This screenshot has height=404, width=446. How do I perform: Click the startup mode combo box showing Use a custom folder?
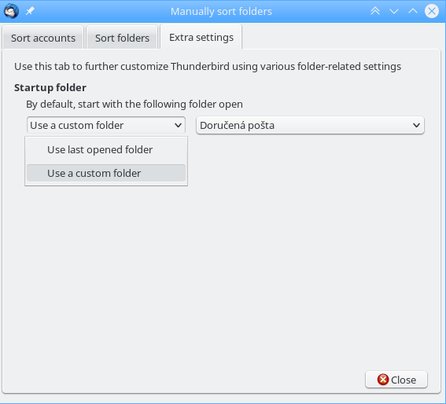click(x=106, y=125)
